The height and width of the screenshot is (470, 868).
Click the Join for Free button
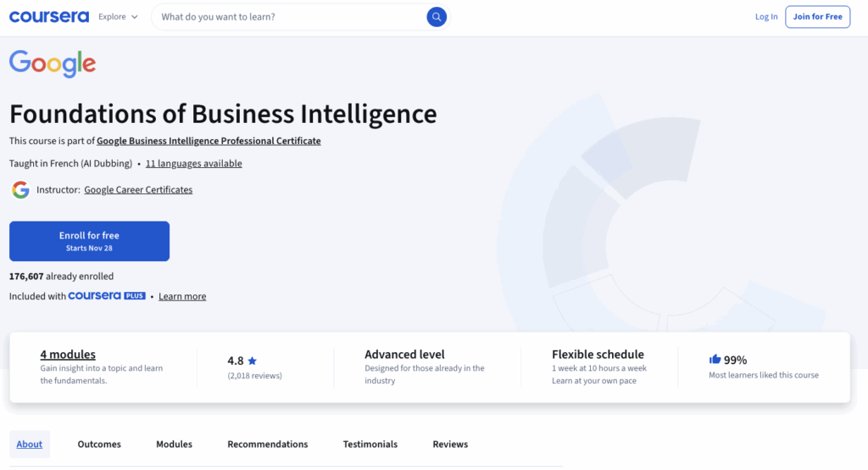818,17
